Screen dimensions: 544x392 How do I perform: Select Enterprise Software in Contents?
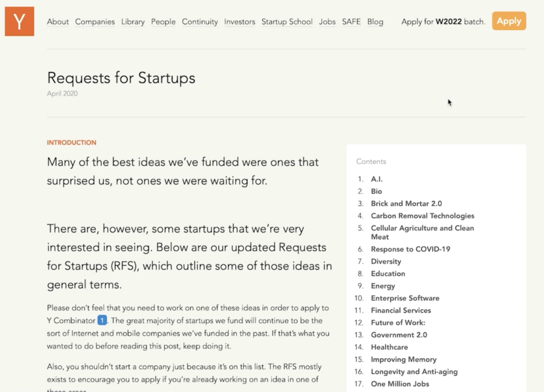[x=405, y=298]
